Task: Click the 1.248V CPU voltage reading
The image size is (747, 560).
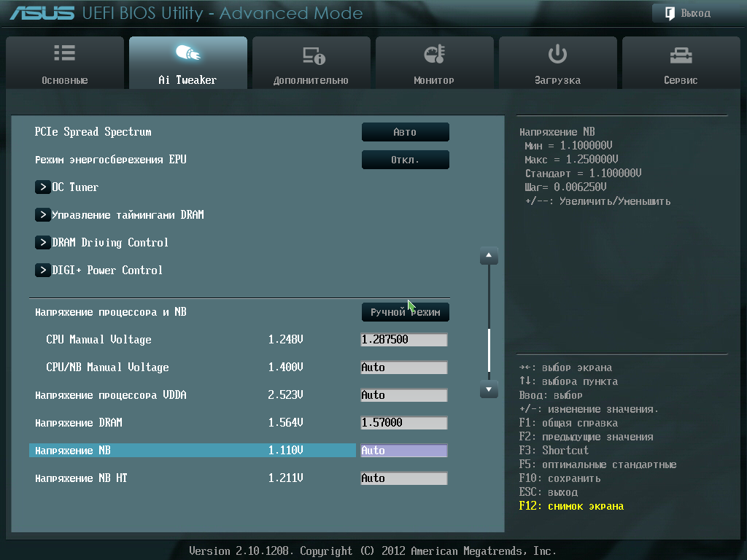Action: coord(285,340)
